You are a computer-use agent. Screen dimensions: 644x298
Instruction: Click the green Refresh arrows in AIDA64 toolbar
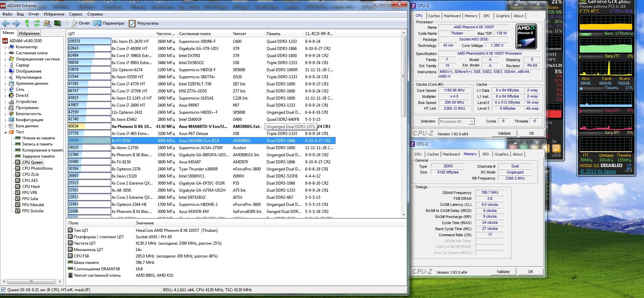[37, 23]
